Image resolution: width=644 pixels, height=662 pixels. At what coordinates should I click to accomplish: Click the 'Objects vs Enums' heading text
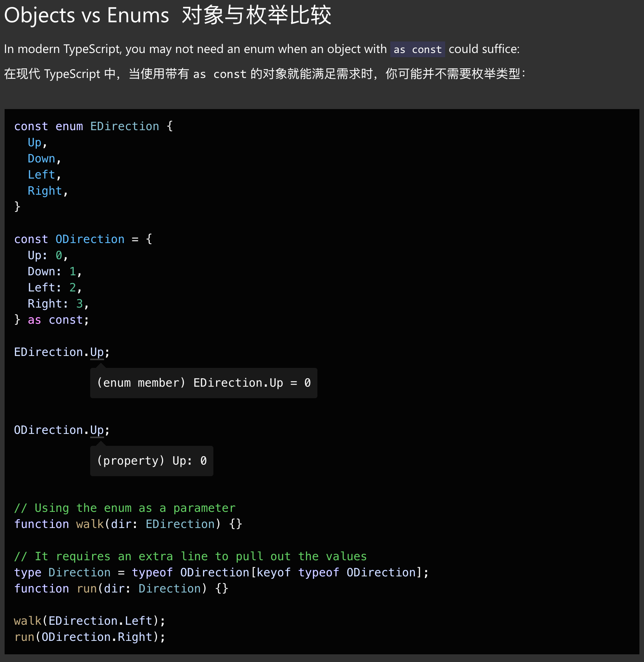pyautogui.click(x=86, y=15)
